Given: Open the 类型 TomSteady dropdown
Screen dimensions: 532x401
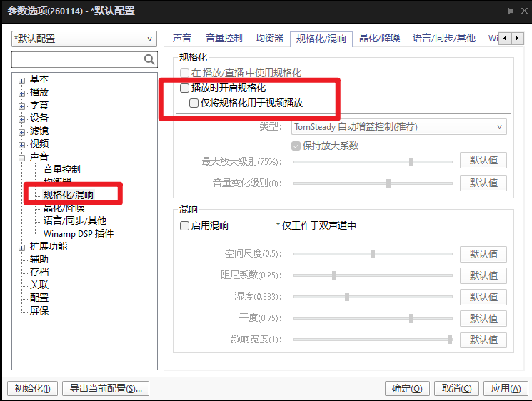Looking at the screenshot, I should pos(399,127).
